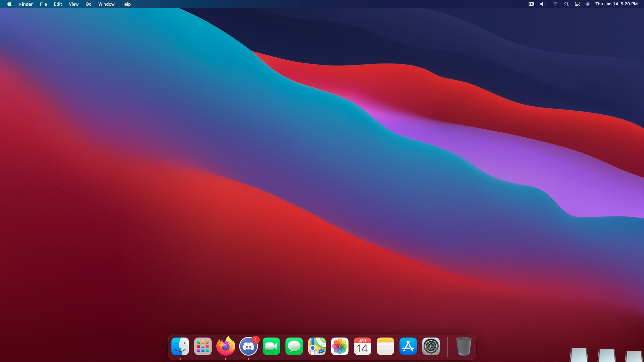Launch FaceTime from the Dock
This screenshot has width=644, height=362.
271,346
